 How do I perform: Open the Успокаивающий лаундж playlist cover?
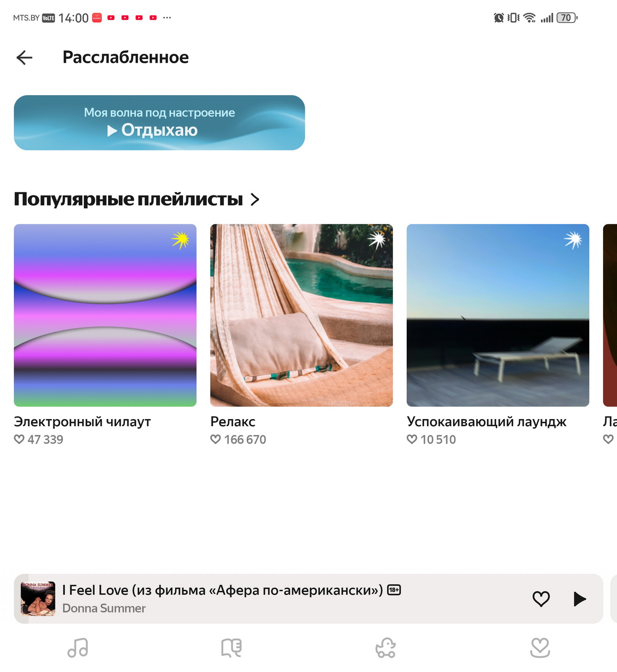(498, 315)
